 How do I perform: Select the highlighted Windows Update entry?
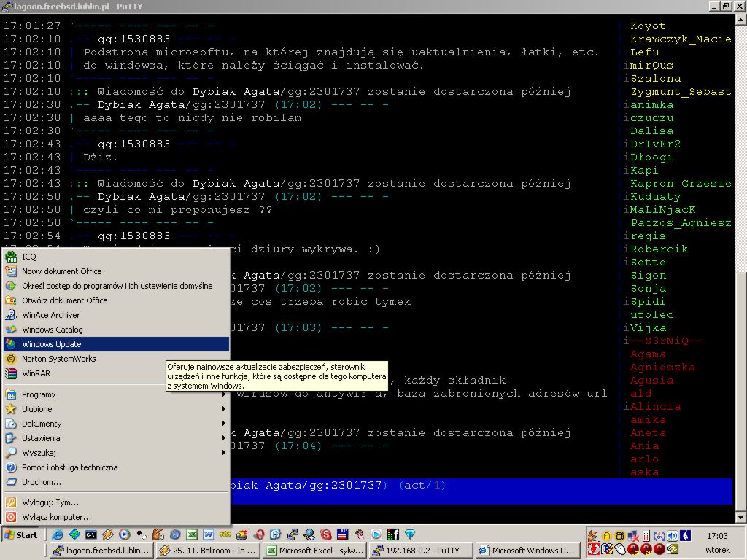coord(116,344)
